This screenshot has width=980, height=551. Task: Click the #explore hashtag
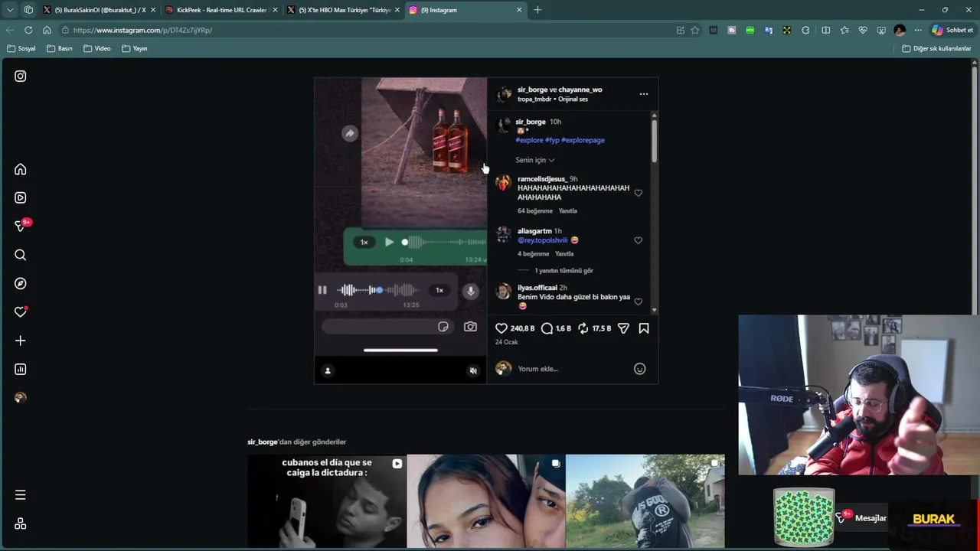tap(529, 140)
